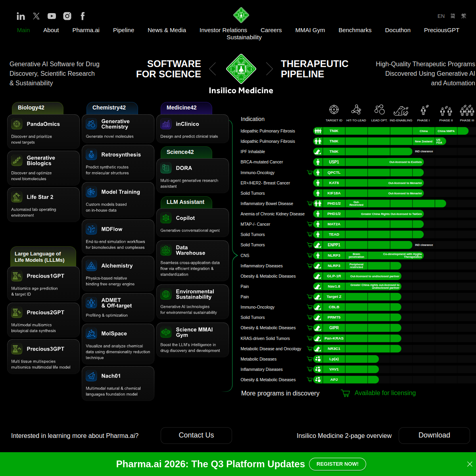Click the Precious2GPT icon
This screenshot has width=476, height=476.
(17, 312)
